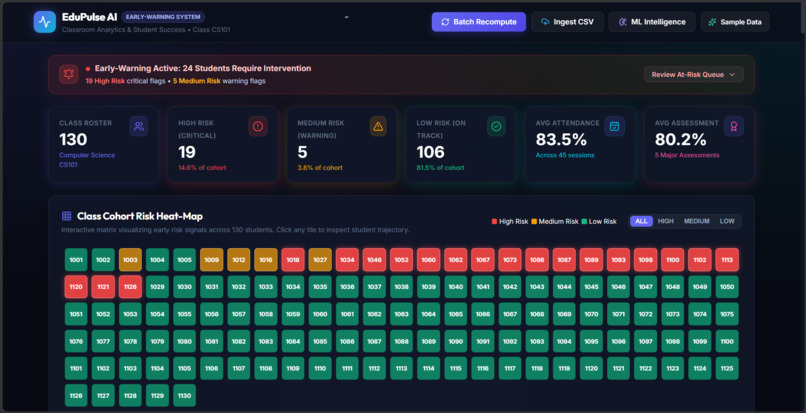Click 'Computer Science CS101' roster subtitle
Screen dimensions: 806x413
tap(87, 160)
